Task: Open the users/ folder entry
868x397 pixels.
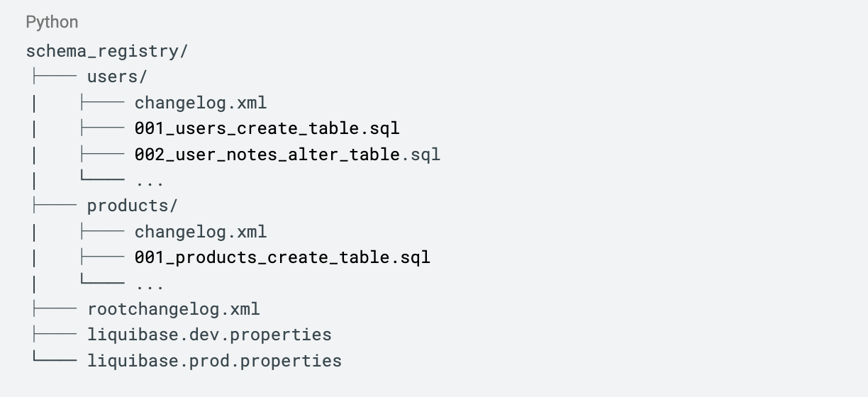Action: pyautogui.click(x=117, y=77)
